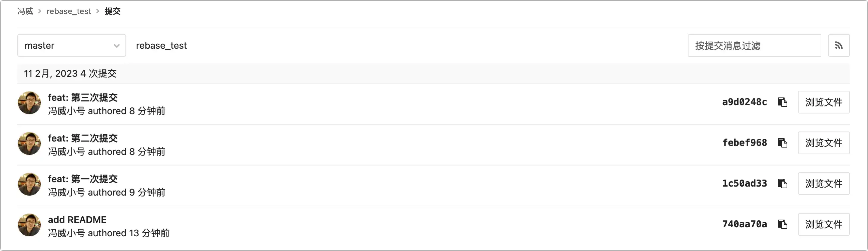868x251 pixels.
Task: Open the 'feat: 第二次提交' commit
Action: point(83,138)
